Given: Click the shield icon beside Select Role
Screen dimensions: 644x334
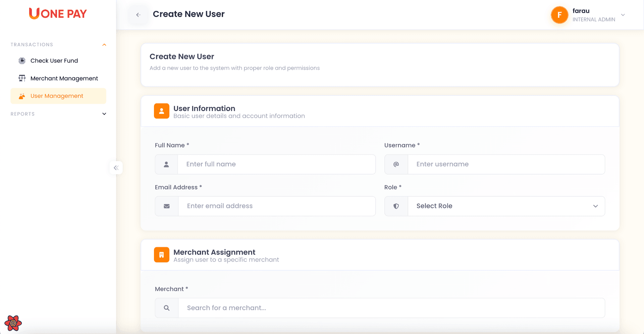Looking at the screenshot, I should pyautogui.click(x=396, y=206).
